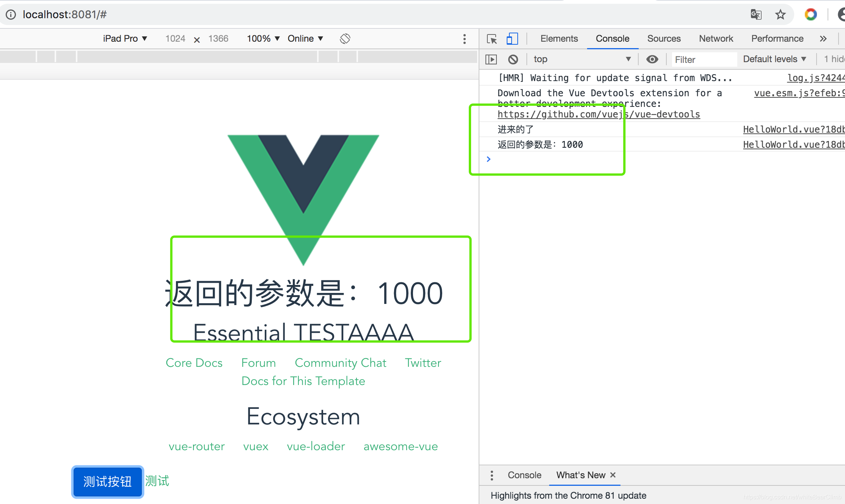This screenshot has height=504, width=845.
Task: Create live expression with the eye icon
Action: click(x=652, y=59)
